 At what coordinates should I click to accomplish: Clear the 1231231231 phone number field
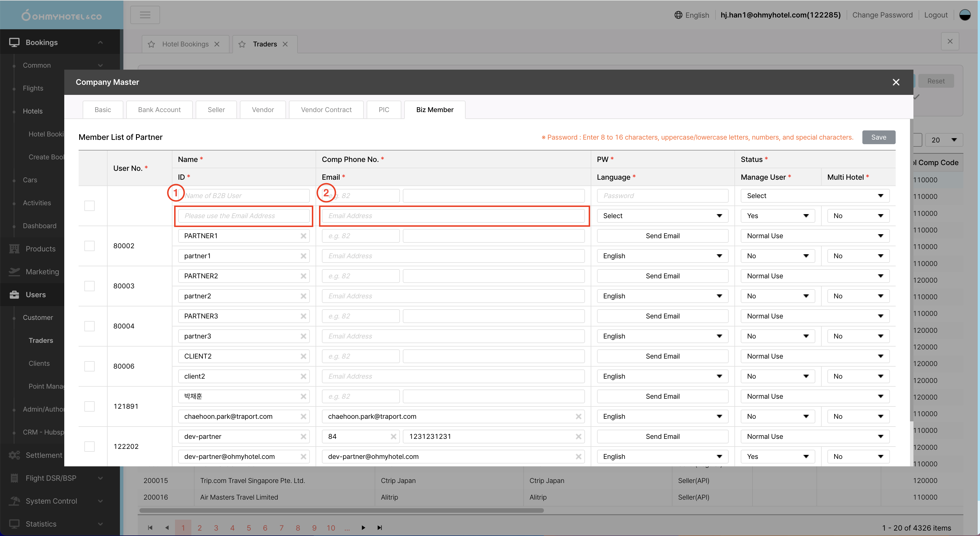[x=578, y=437]
